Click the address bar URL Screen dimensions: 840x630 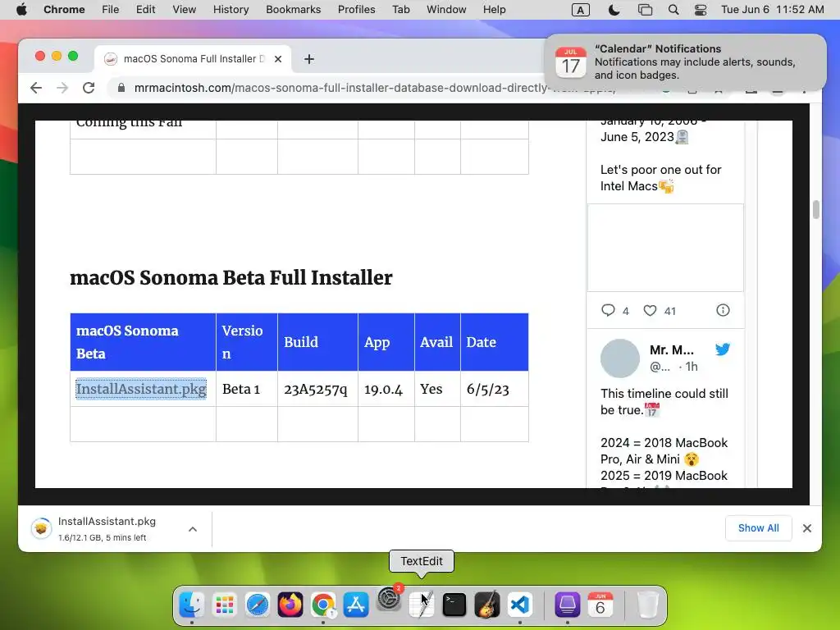375,88
